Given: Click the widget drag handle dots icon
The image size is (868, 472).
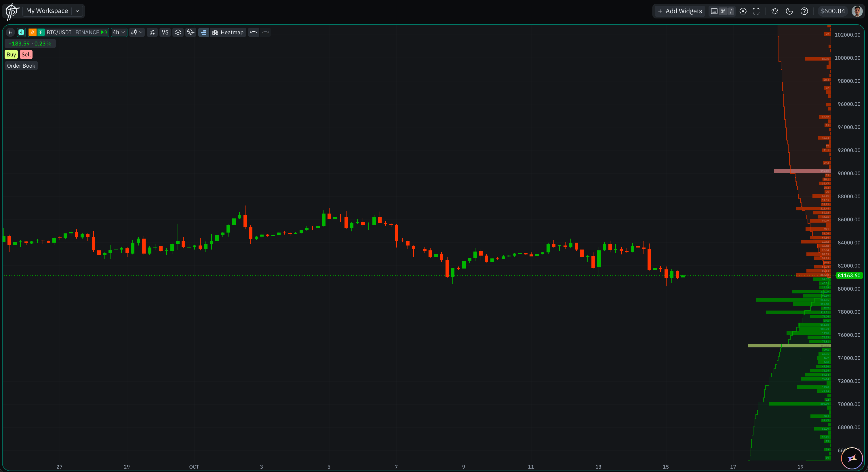Looking at the screenshot, I should tap(10, 32).
